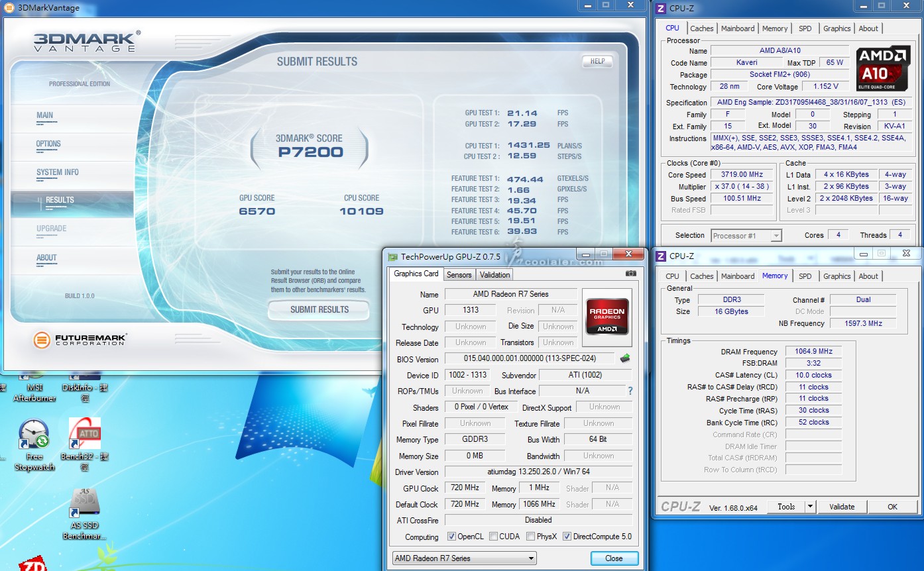Open Mainboard tab in lower CPU-Z window
This screenshot has height=571, width=924.
coord(738,276)
